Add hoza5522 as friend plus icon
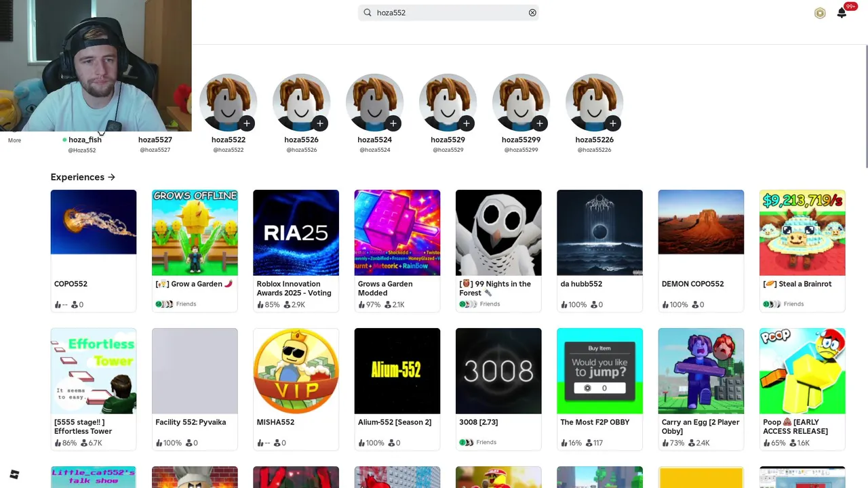868x488 pixels. point(247,123)
